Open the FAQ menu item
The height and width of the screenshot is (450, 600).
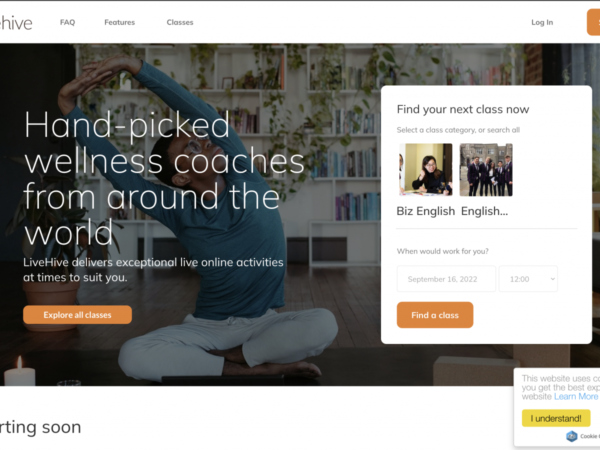tap(67, 22)
